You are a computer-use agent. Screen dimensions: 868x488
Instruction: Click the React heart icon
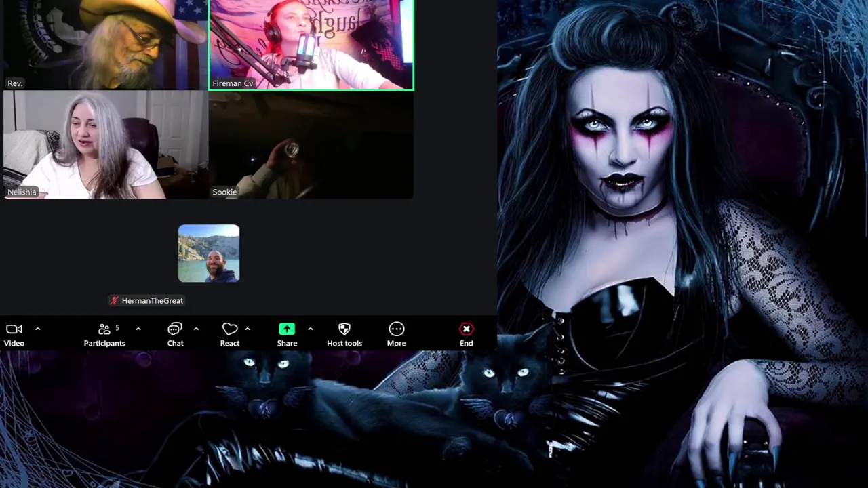(230, 329)
